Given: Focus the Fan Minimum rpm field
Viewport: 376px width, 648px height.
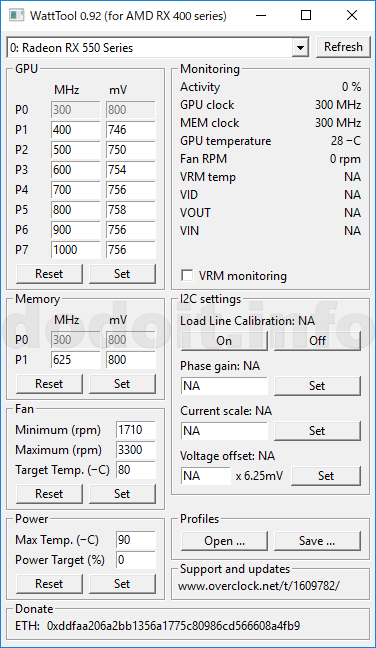Looking at the screenshot, I should point(136,430).
